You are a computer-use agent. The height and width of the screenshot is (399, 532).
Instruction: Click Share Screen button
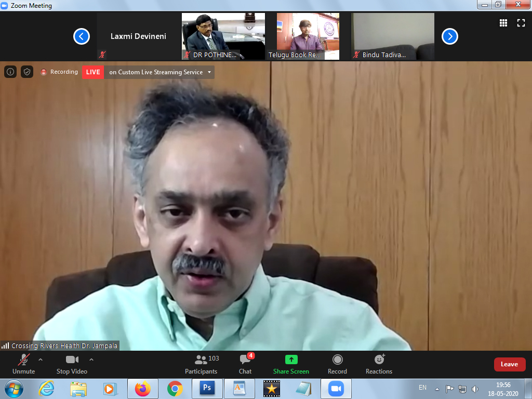pyautogui.click(x=291, y=364)
